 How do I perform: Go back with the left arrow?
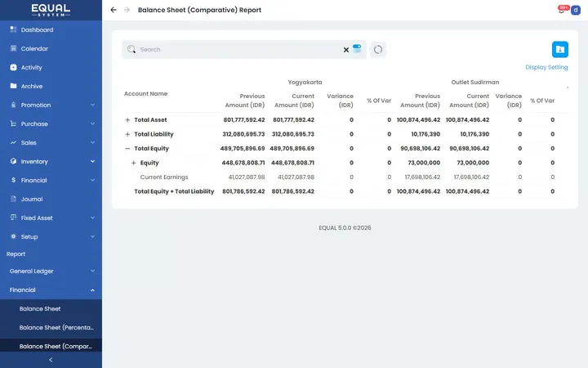(114, 10)
